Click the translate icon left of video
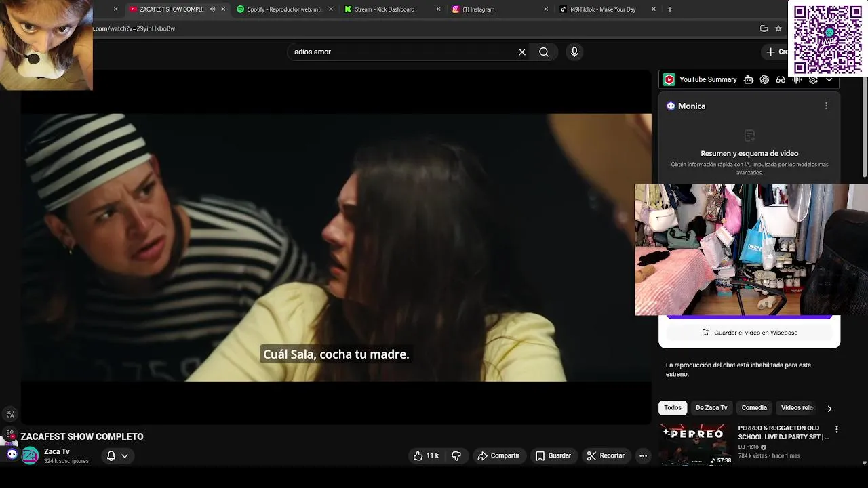Viewport: 868px width, 488px height. 9,414
